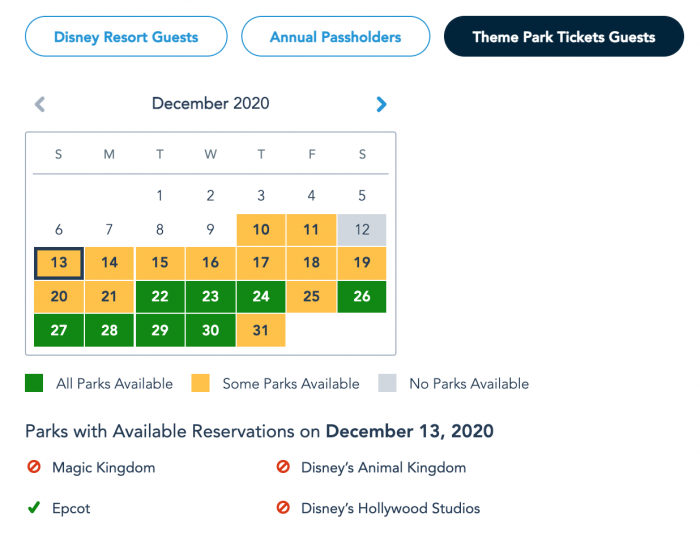Pick December 12 grayed-out date

[361, 230]
